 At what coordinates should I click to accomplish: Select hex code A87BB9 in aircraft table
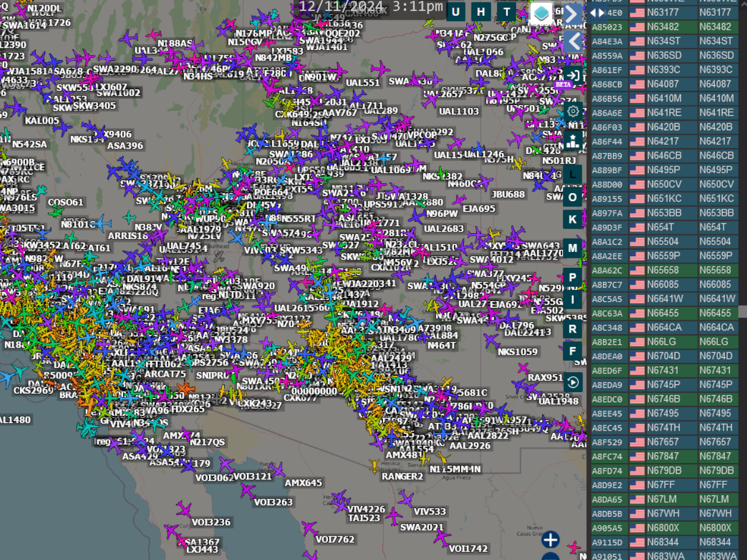607,156
